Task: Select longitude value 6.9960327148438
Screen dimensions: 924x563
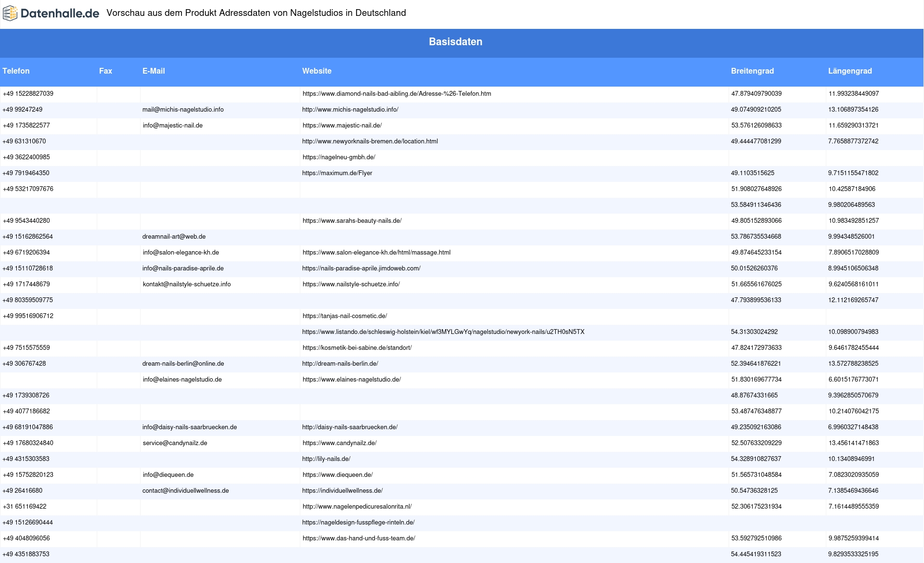Action: click(x=853, y=427)
